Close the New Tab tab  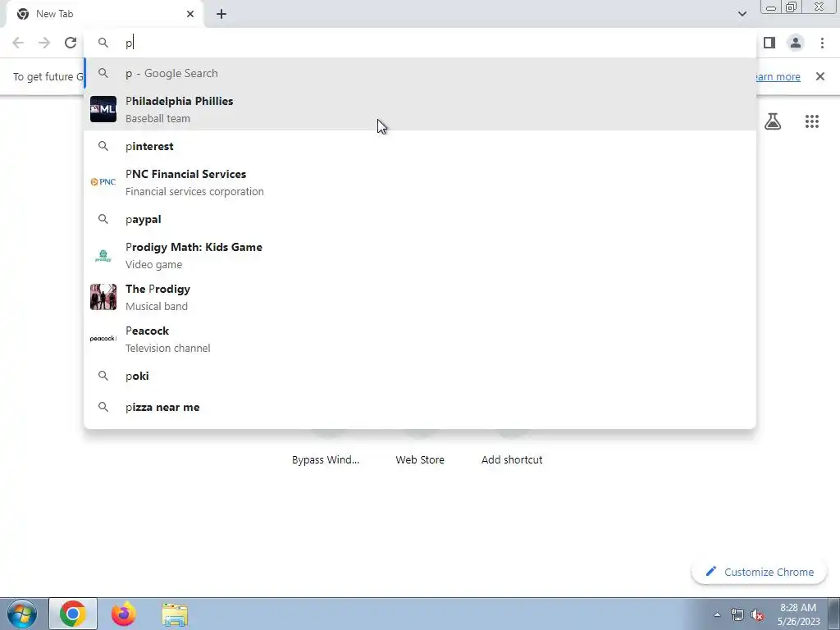(x=190, y=14)
